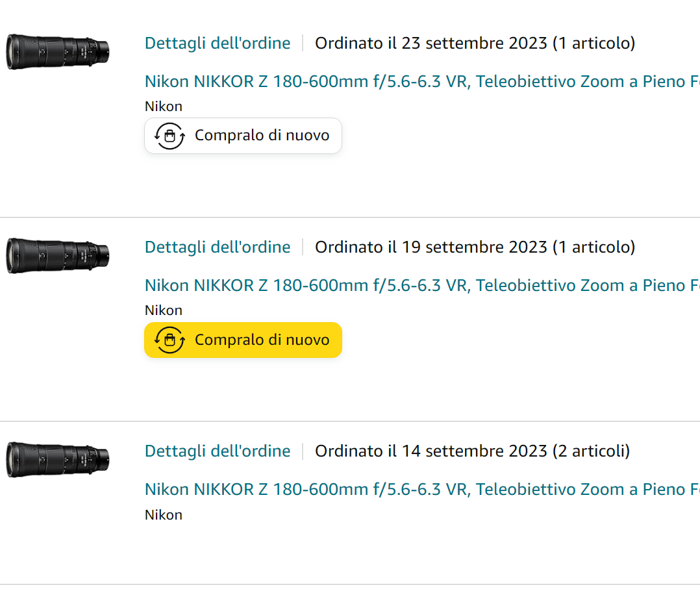The height and width of the screenshot is (593, 700).
Task: Click the "Ordinato il 19 settembre 2023" text
Action: point(431,247)
